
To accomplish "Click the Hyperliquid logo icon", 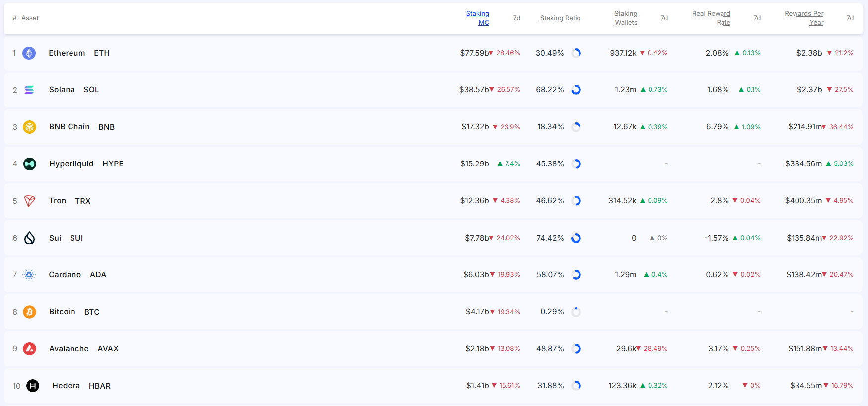I will click(30, 164).
